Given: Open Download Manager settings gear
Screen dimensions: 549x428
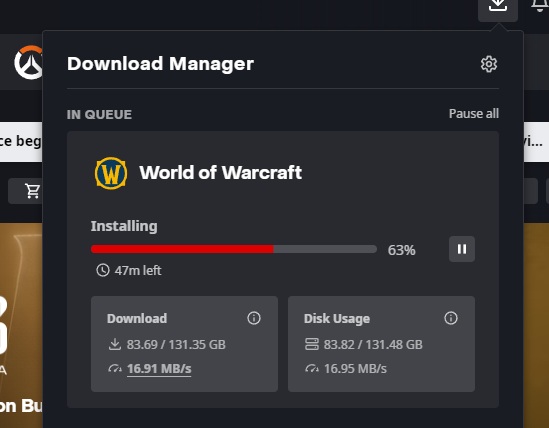Looking at the screenshot, I should tap(489, 64).
